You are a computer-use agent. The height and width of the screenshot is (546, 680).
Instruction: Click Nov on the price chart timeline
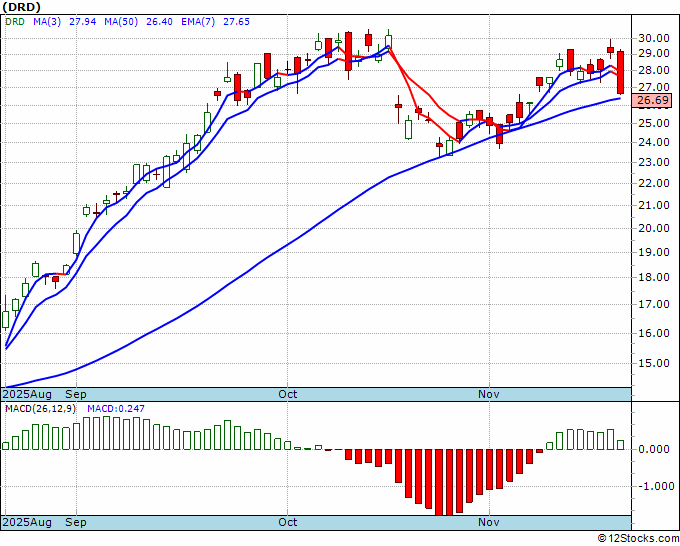point(489,394)
